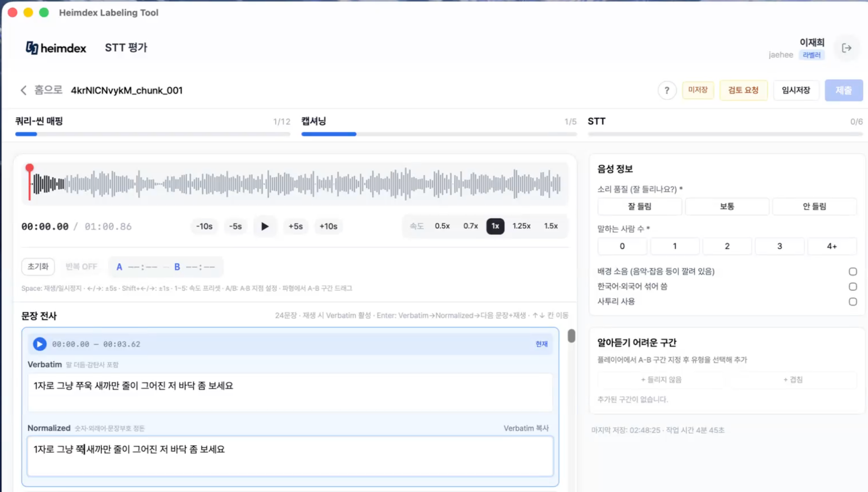Set number of speakers to 3
The image size is (868, 492).
pyautogui.click(x=779, y=246)
